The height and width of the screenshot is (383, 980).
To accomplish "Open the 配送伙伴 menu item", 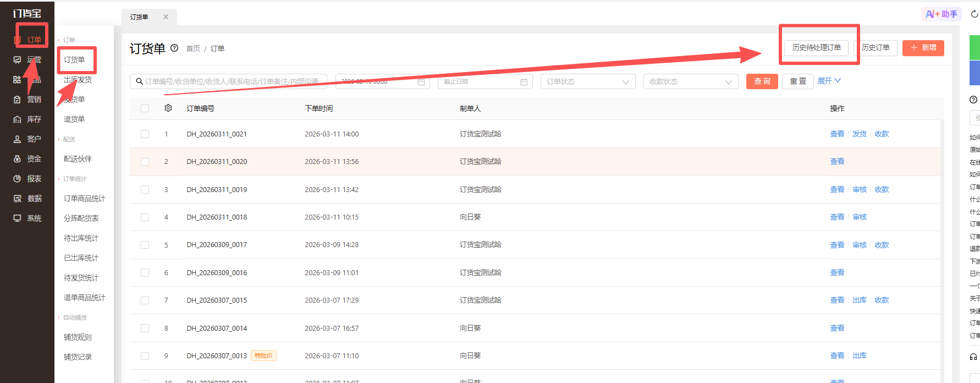I will pyautogui.click(x=78, y=158).
